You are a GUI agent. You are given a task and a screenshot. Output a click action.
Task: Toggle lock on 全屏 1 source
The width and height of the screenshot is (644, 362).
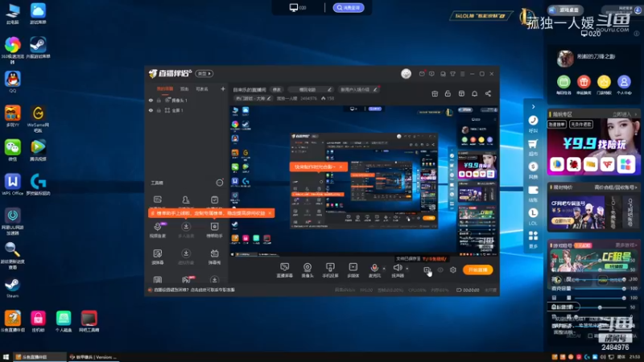pos(159,110)
